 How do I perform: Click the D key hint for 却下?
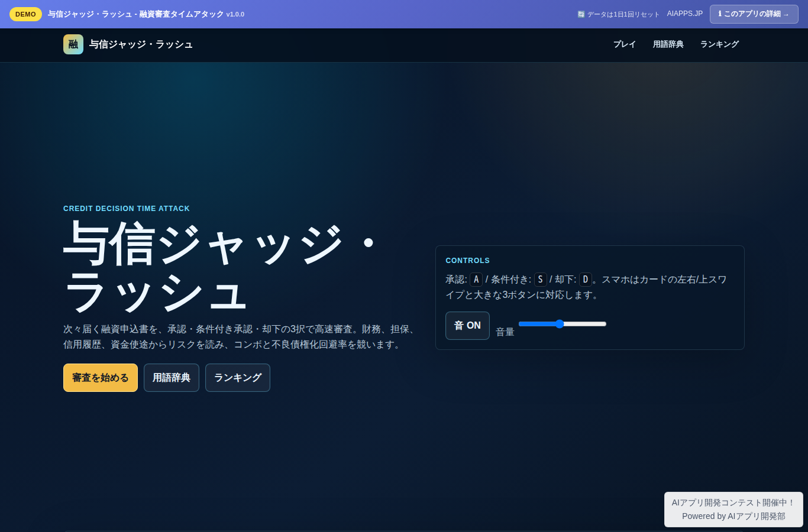click(x=586, y=280)
